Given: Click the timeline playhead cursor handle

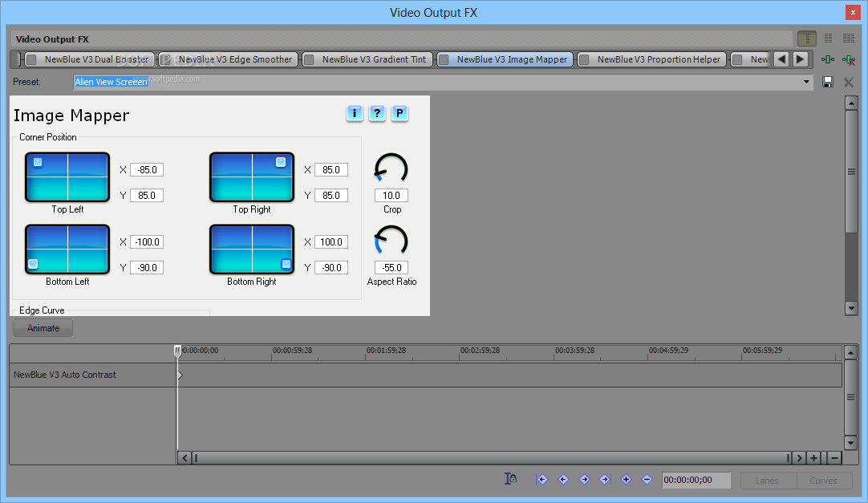Looking at the screenshot, I should pyautogui.click(x=178, y=351).
